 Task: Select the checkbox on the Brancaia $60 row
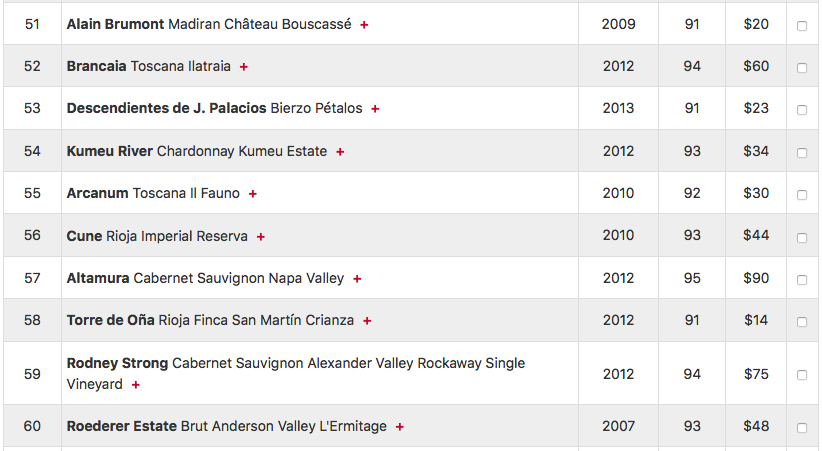802,68
